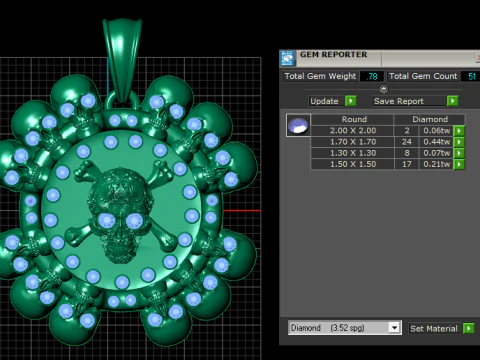Click the Update button

coord(324,101)
